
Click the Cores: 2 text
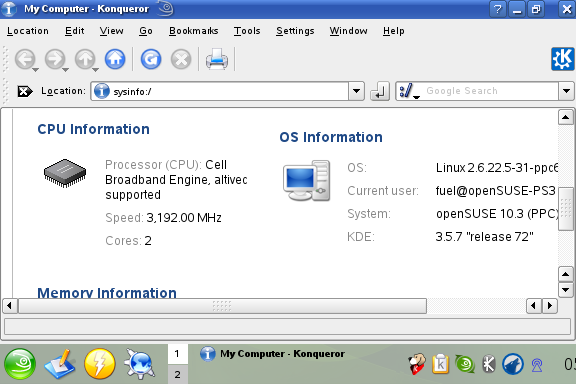(128, 241)
